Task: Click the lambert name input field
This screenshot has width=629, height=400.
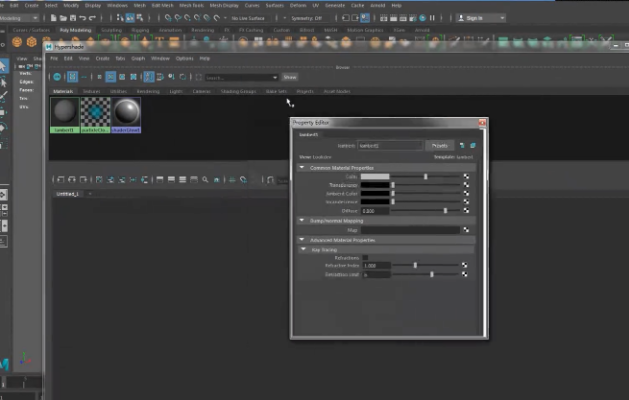Action: click(390, 145)
